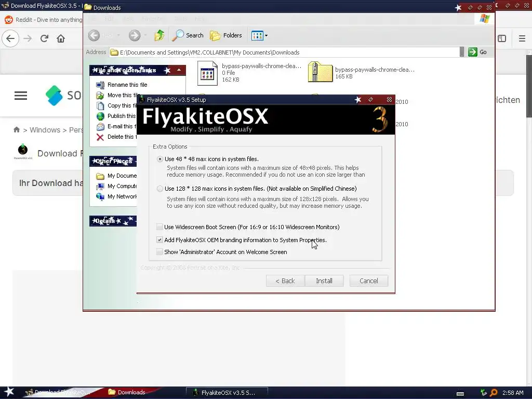Open the View menu in Downloads window
Viewport: 532px width, 399px height.
tap(128, 19)
